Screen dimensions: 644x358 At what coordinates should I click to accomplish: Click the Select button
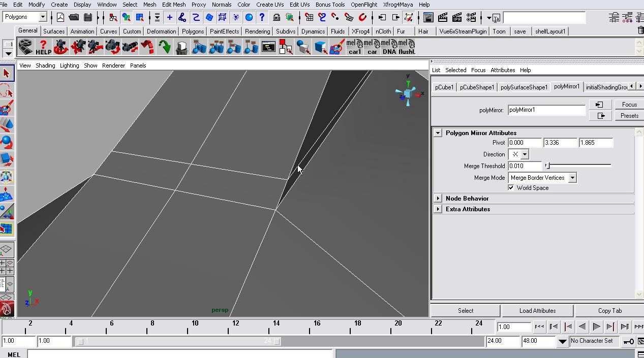[466, 311]
